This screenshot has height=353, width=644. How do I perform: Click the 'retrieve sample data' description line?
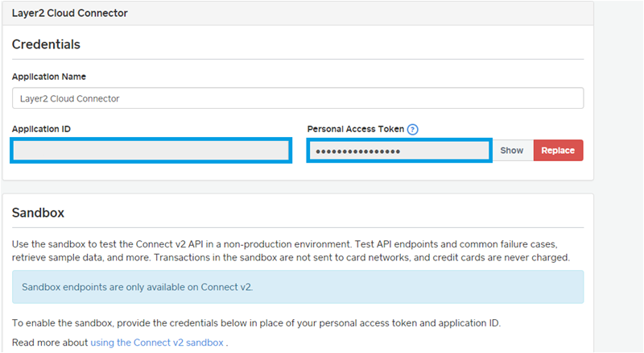coord(290,257)
